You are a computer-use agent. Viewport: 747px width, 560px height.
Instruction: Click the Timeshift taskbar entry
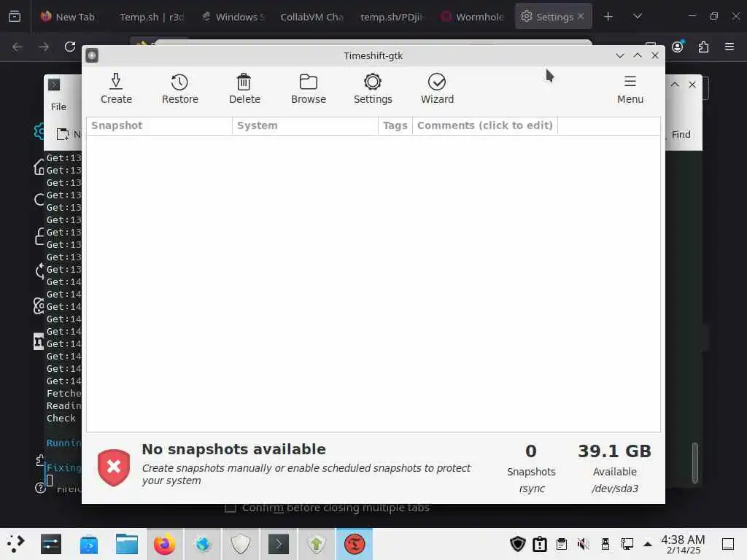(x=355, y=544)
